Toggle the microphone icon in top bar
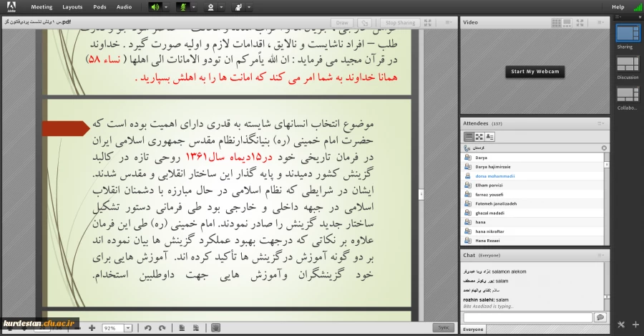Viewport: 644px width, 336px height. pos(182,7)
